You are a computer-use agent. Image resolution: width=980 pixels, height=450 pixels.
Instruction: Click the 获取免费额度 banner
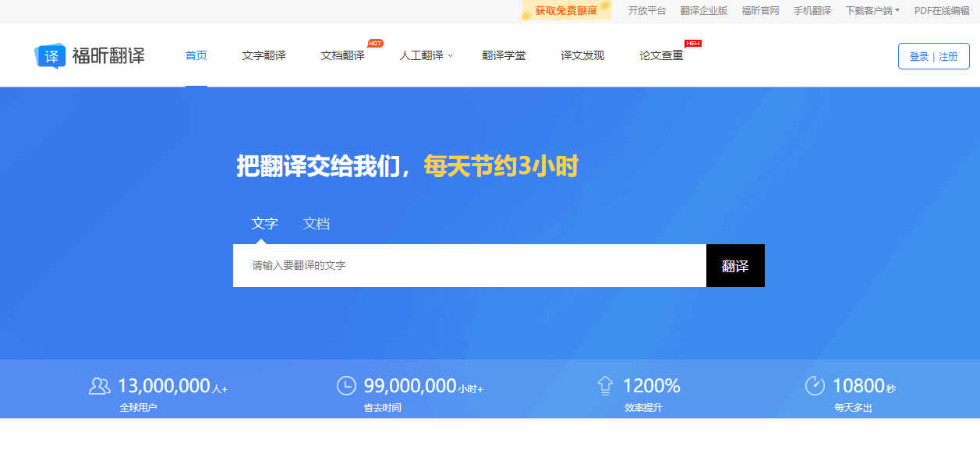(567, 10)
